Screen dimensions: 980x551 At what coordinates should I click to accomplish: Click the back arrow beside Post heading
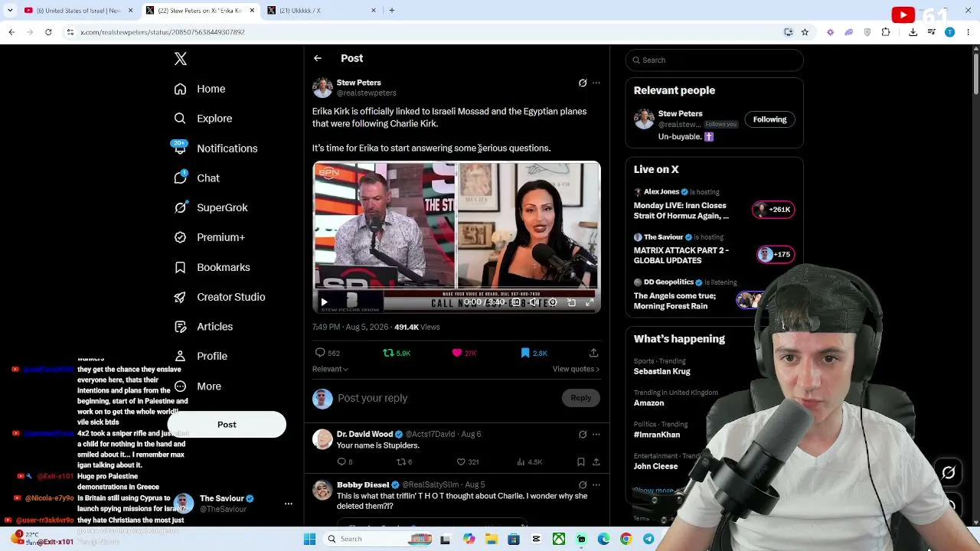pos(318,58)
